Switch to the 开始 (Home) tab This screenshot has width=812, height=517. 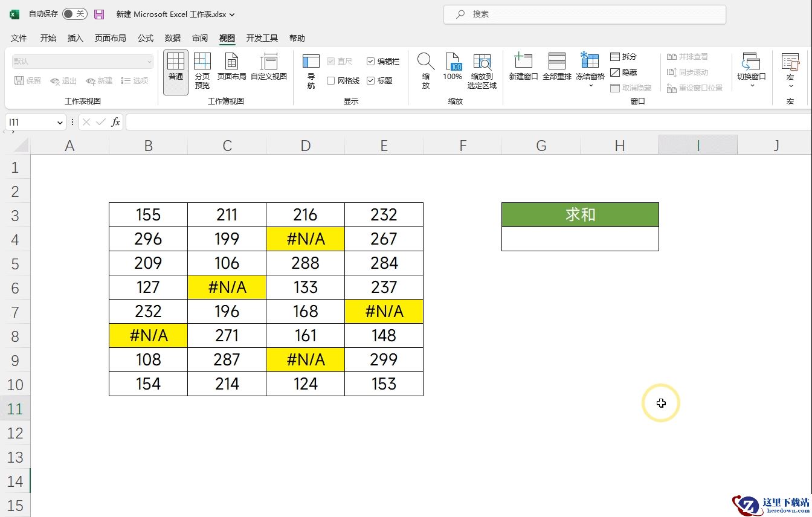[48, 38]
